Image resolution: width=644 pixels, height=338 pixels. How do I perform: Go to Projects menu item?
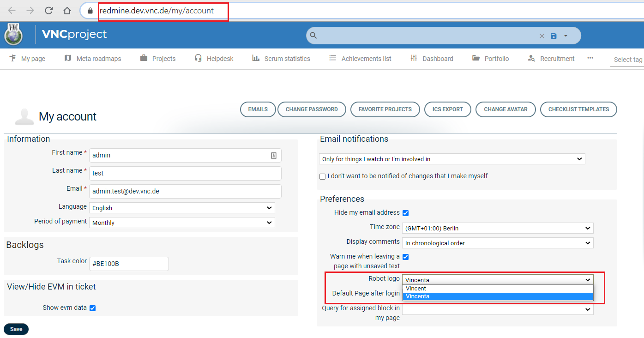click(164, 59)
